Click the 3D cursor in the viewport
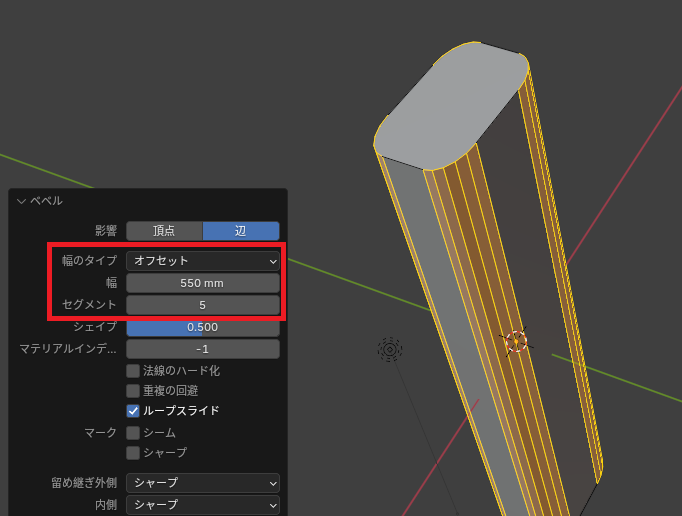 point(515,342)
